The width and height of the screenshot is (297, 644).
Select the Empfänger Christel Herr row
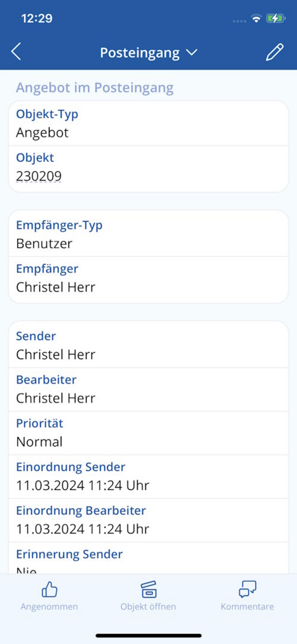(x=148, y=278)
